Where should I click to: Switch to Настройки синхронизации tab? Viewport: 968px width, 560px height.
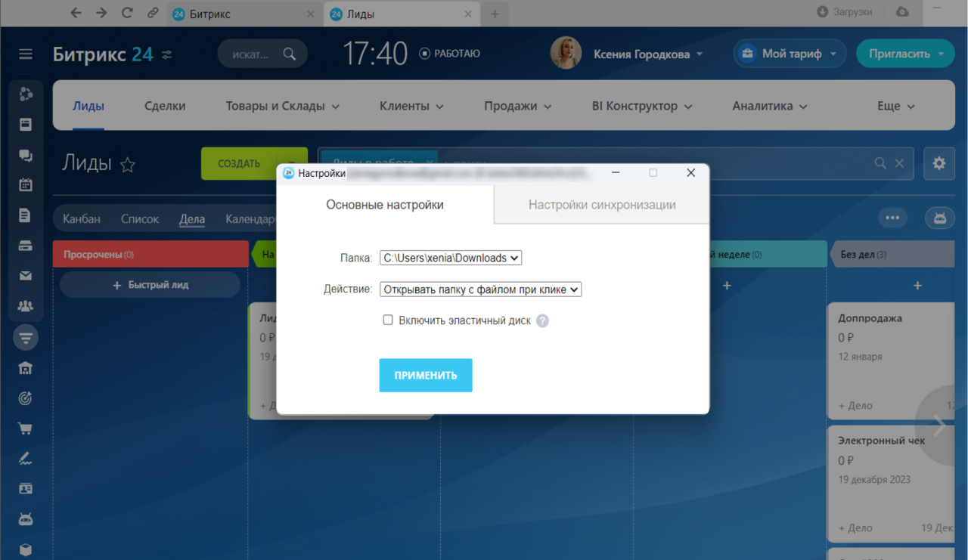pyautogui.click(x=602, y=205)
